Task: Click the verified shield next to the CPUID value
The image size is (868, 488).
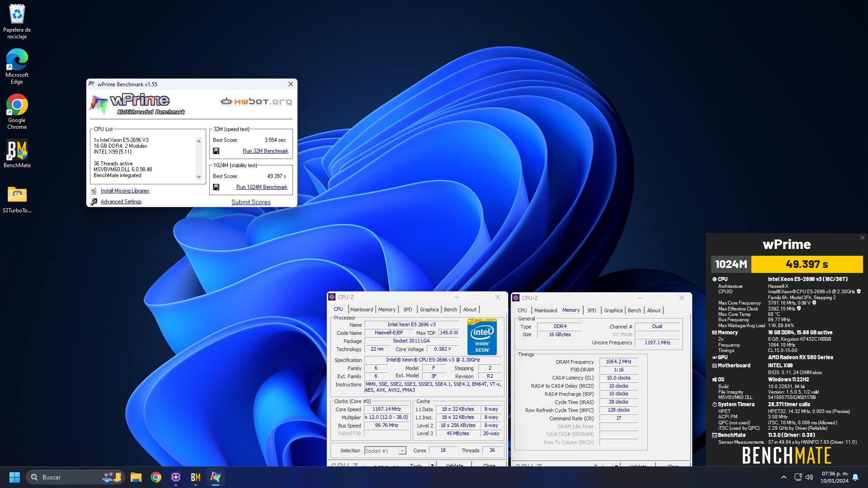Action: 859,292
